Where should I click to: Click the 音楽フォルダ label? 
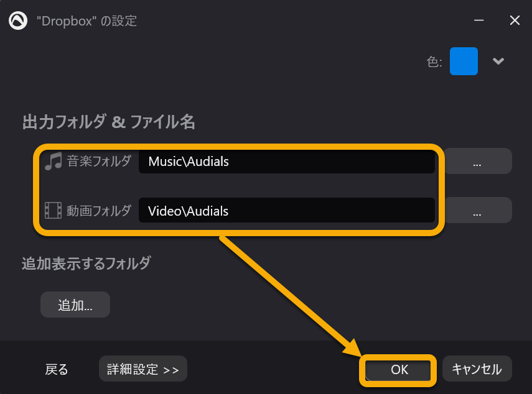[x=99, y=161]
